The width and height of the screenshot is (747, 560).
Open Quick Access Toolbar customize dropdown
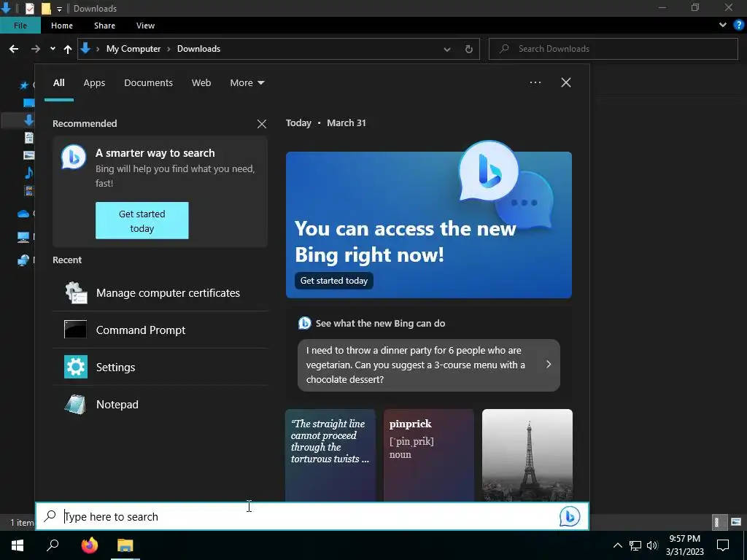pos(59,9)
